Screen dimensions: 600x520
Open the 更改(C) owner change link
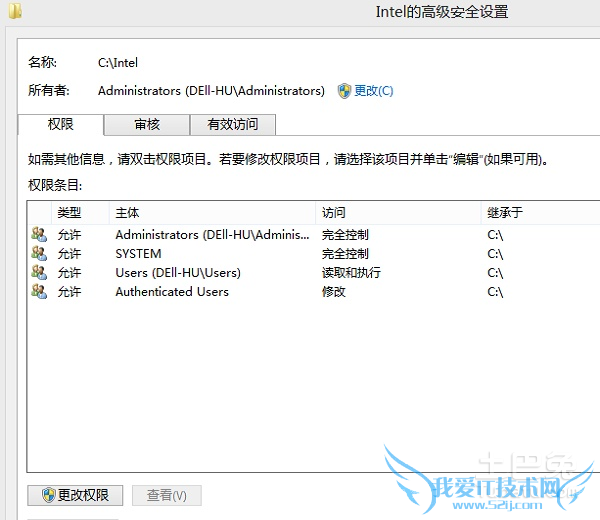tap(373, 91)
